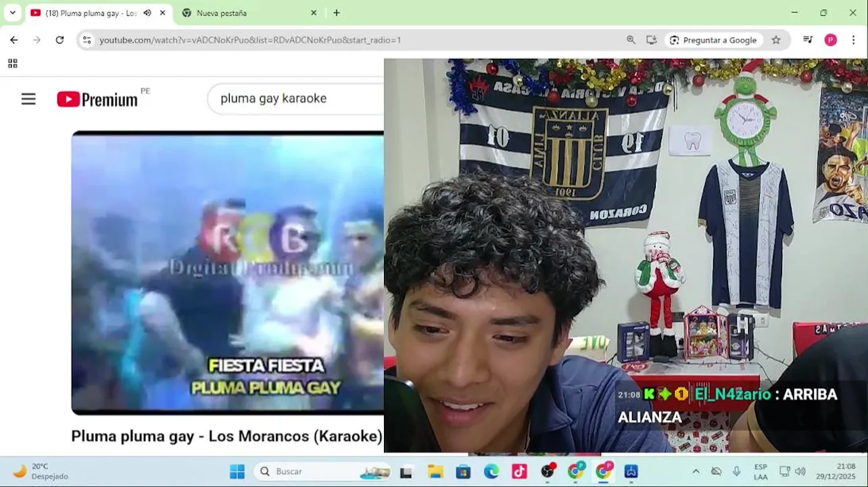
Task: Click the browser forward arrow
Action: pyautogui.click(x=37, y=40)
